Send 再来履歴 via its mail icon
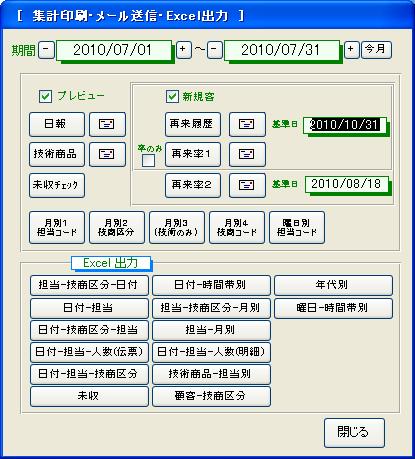 (247, 124)
